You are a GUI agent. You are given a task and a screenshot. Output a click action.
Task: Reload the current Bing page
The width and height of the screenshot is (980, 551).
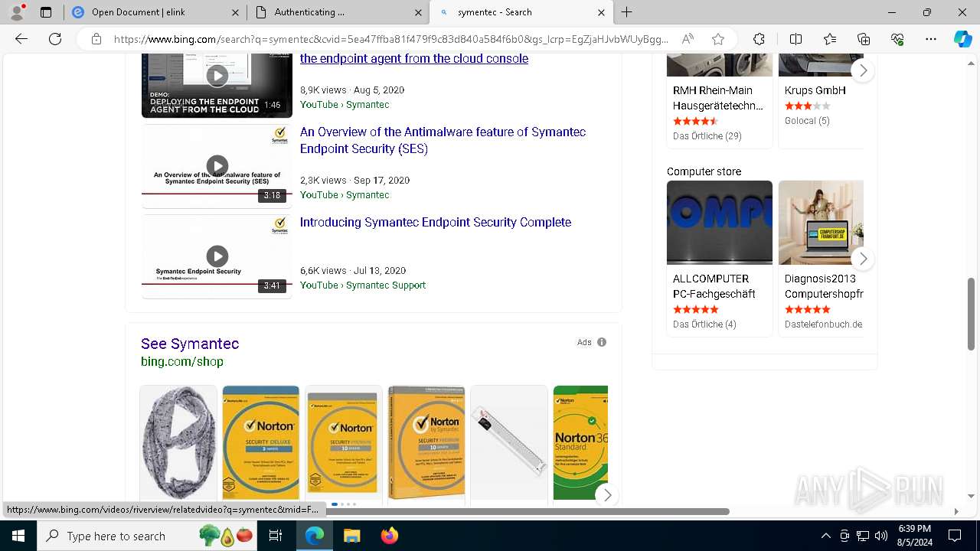click(x=55, y=39)
